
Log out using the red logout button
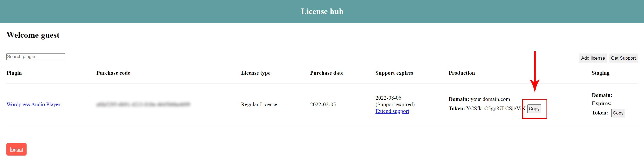[x=16, y=149]
